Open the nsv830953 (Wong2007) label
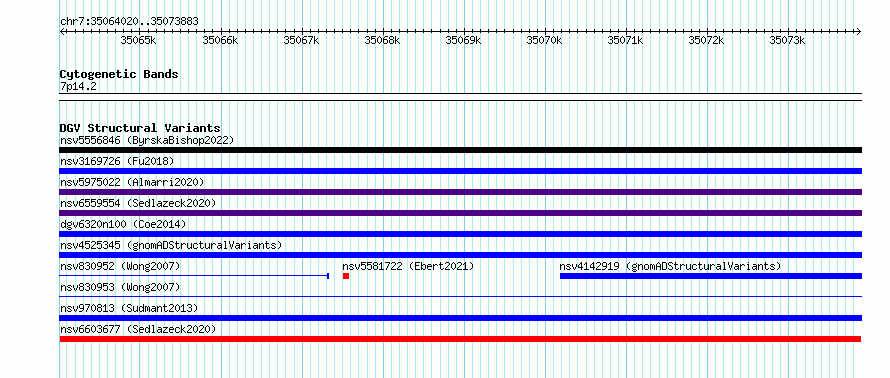The width and height of the screenshot is (890, 378). pos(120,287)
